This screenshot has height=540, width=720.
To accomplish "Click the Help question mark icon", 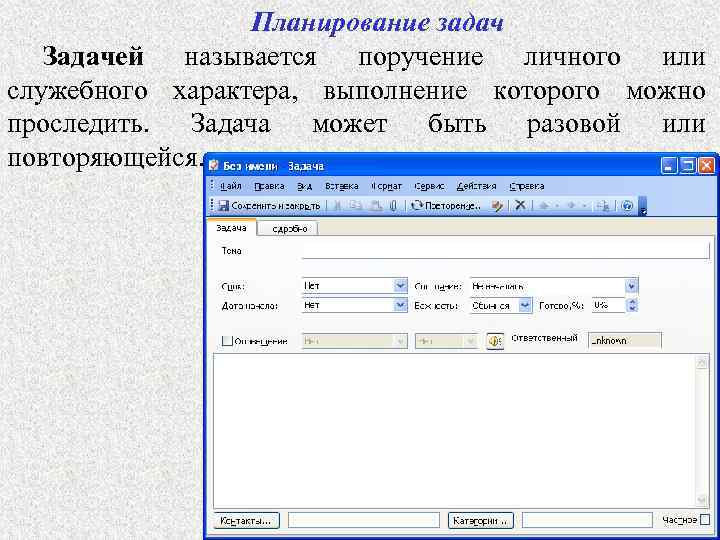I will [x=626, y=206].
